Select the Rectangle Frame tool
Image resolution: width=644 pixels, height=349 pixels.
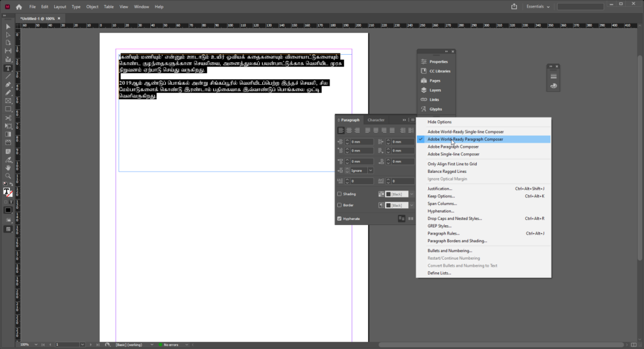[x=8, y=101]
